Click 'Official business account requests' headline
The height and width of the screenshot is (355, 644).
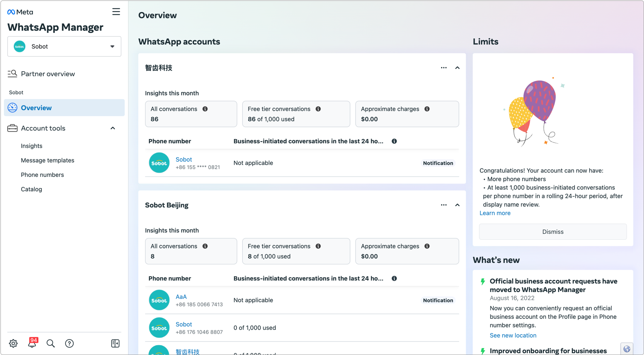point(553,286)
